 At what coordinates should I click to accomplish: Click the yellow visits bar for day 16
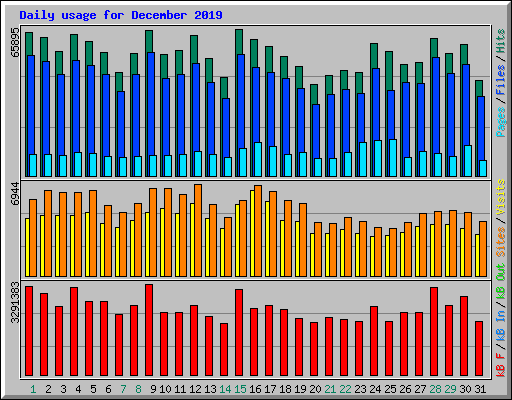point(252,233)
